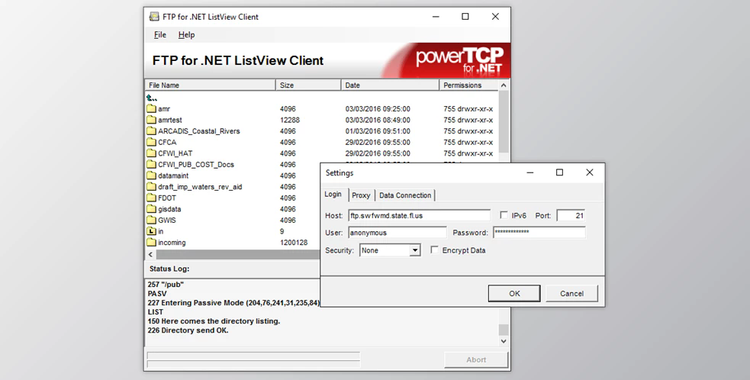
Task: Click the file list vertical scrollbar thumb
Action: [x=503, y=122]
